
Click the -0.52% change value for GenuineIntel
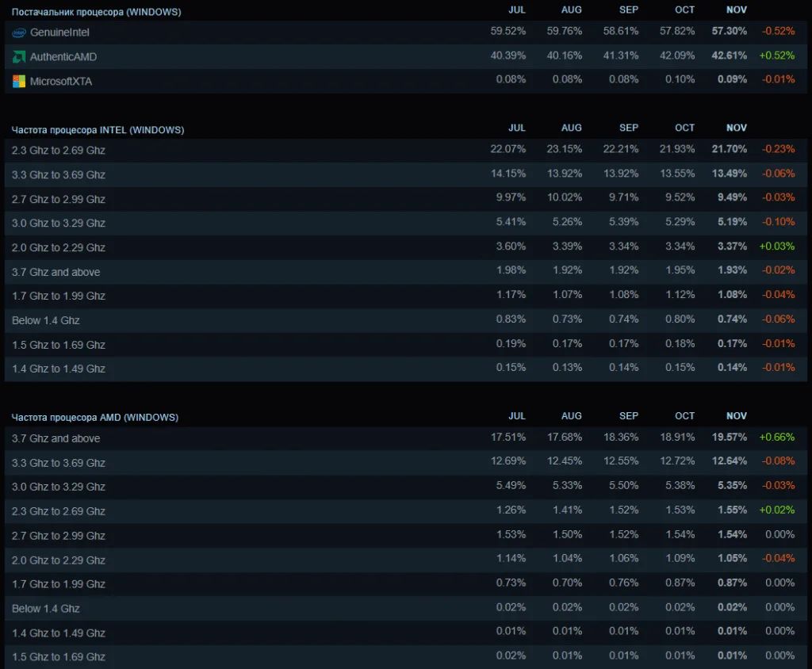click(x=778, y=32)
